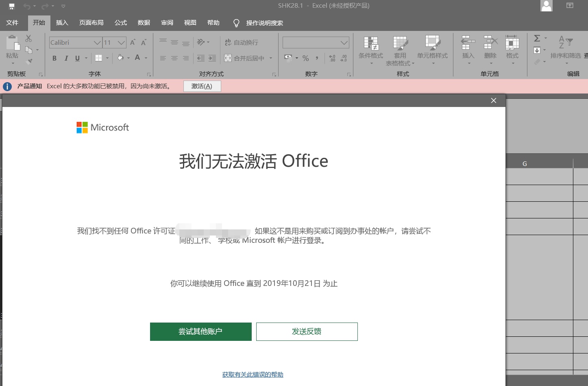Click the top align icon
Screen dimensions: 588x386
(163, 42)
